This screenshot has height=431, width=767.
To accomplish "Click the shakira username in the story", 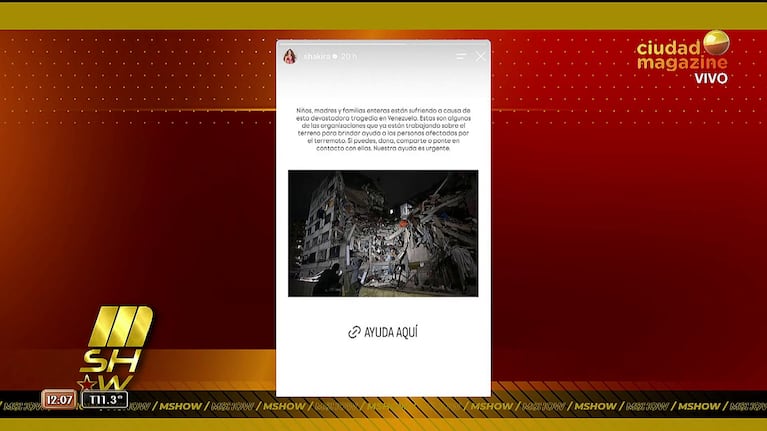I will (x=316, y=56).
